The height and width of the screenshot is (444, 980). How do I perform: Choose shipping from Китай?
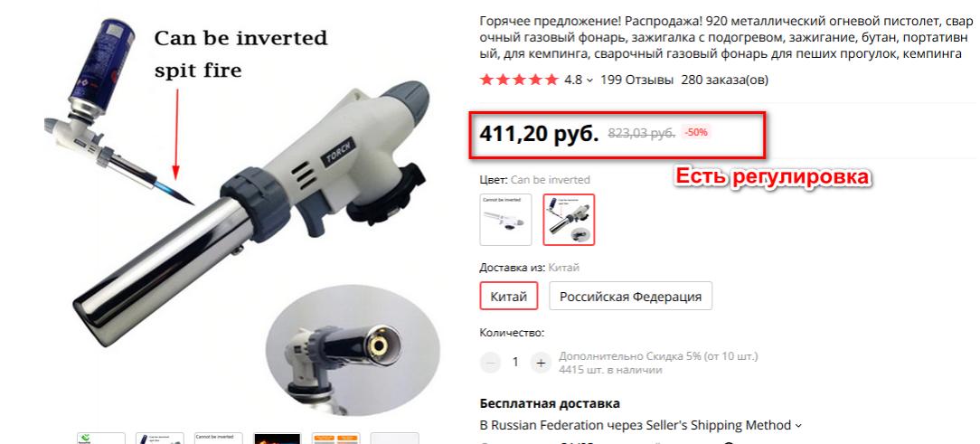[509, 296]
